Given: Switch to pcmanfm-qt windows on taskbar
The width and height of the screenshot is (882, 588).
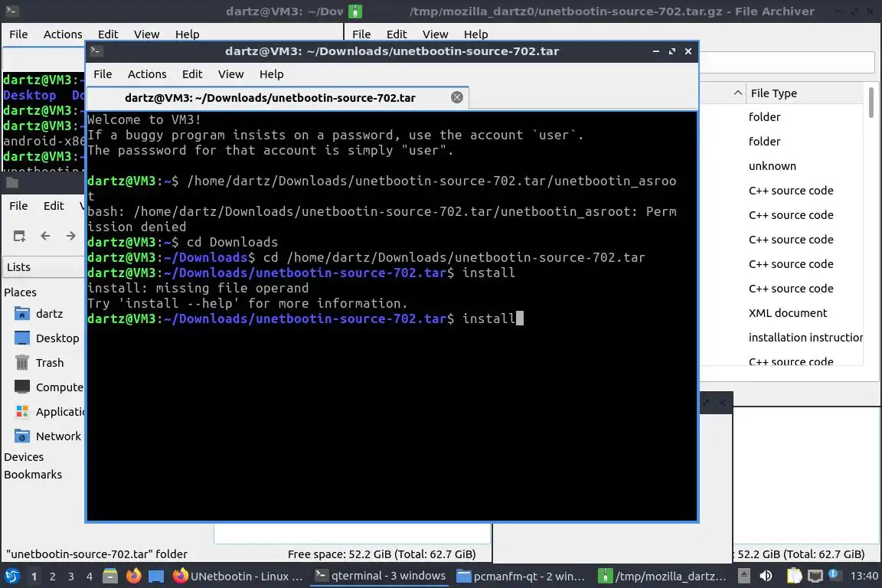Looking at the screenshot, I should click(521, 577).
